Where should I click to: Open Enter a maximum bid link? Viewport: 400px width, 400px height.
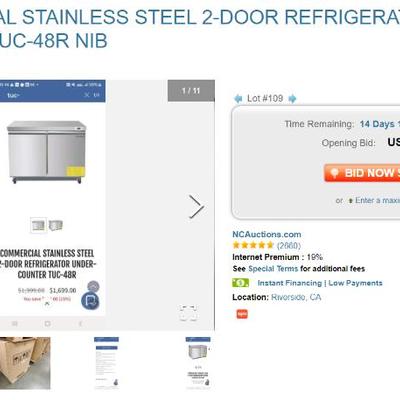(x=377, y=200)
